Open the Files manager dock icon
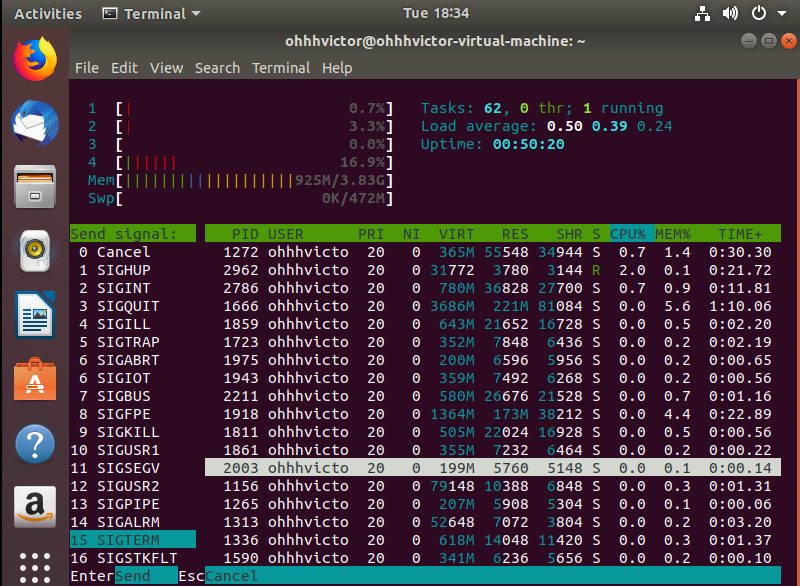This screenshot has width=800, height=586. 35,187
